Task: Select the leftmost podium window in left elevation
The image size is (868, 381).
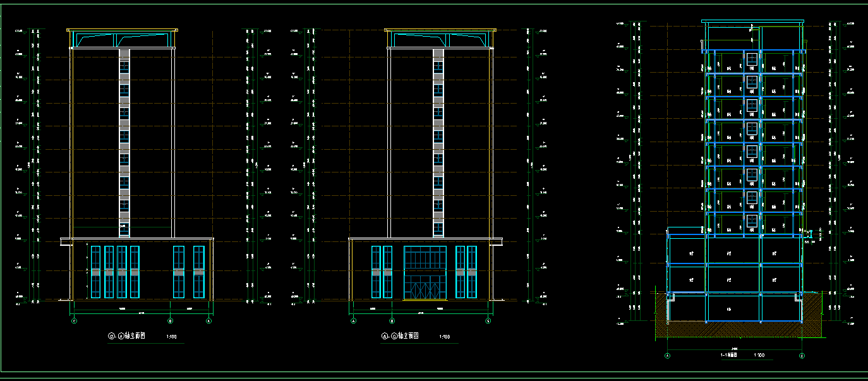Action: (95, 272)
